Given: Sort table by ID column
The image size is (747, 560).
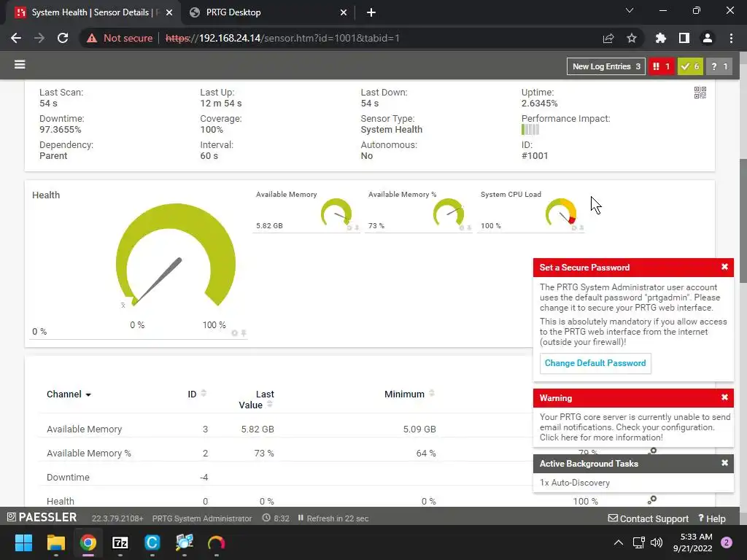Looking at the screenshot, I should (x=197, y=394).
